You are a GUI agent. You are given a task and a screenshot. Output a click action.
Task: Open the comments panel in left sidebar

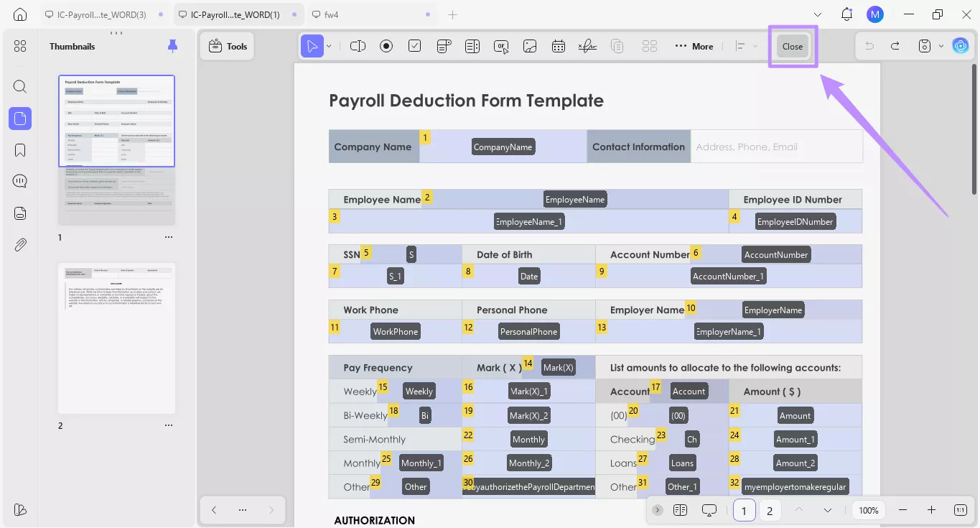(x=20, y=181)
